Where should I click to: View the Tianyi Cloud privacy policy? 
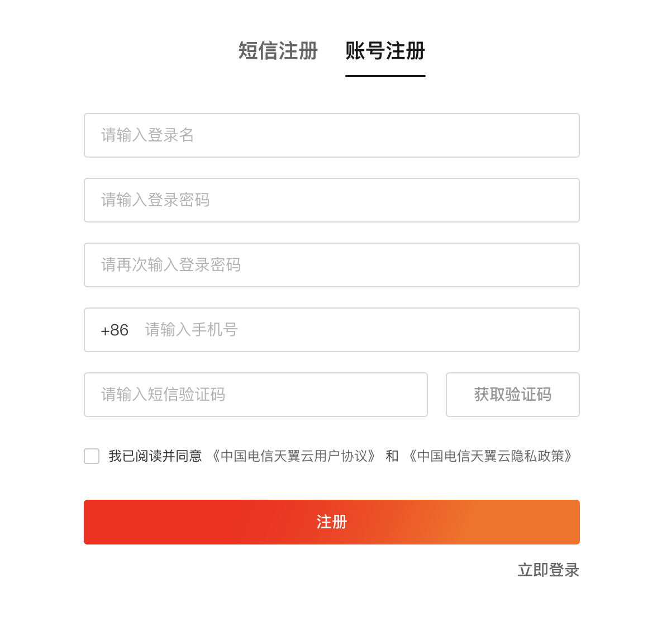coord(490,456)
